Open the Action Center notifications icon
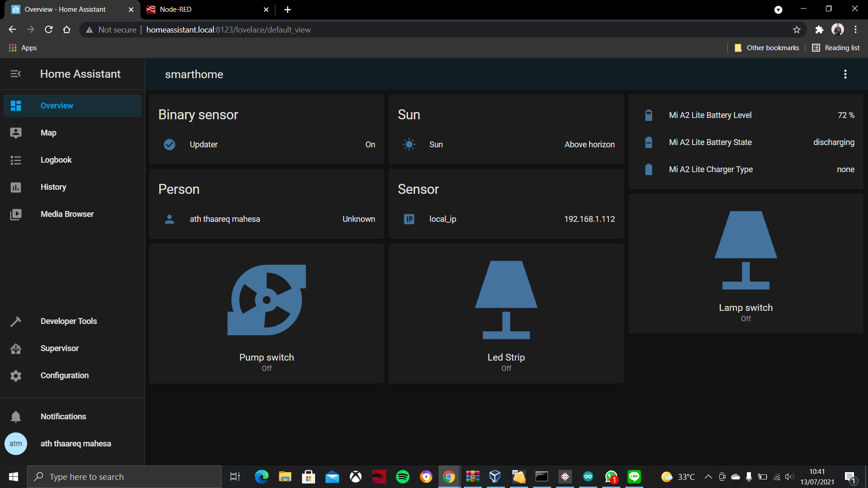This screenshot has height=488, width=868. click(x=850, y=477)
